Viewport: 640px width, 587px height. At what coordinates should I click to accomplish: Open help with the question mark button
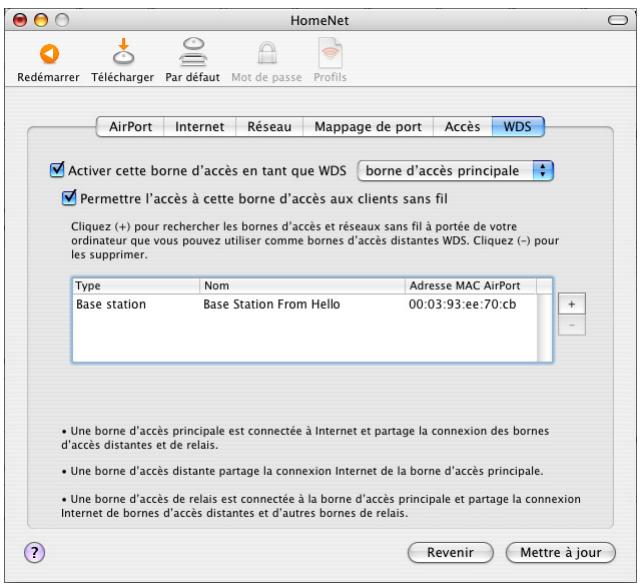pos(34,552)
